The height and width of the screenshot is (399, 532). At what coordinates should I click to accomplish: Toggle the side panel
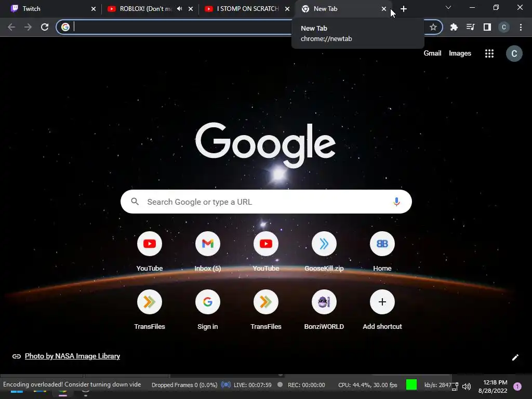pyautogui.click(x=487, y=27)
